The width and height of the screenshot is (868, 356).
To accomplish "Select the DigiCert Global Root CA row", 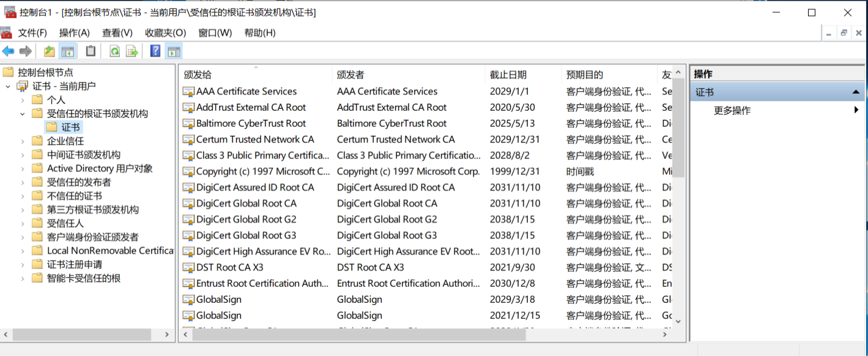I will point(427,204).
